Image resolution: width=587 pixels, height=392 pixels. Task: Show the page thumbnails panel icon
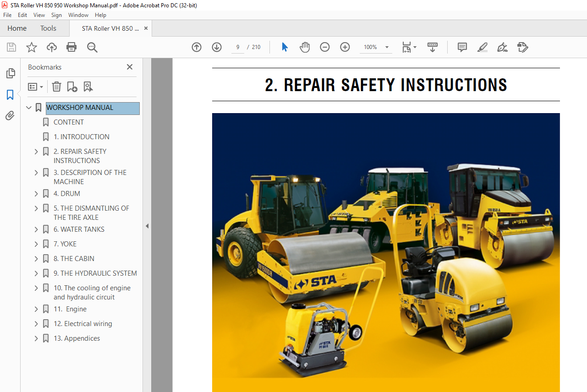click(10, 73)
